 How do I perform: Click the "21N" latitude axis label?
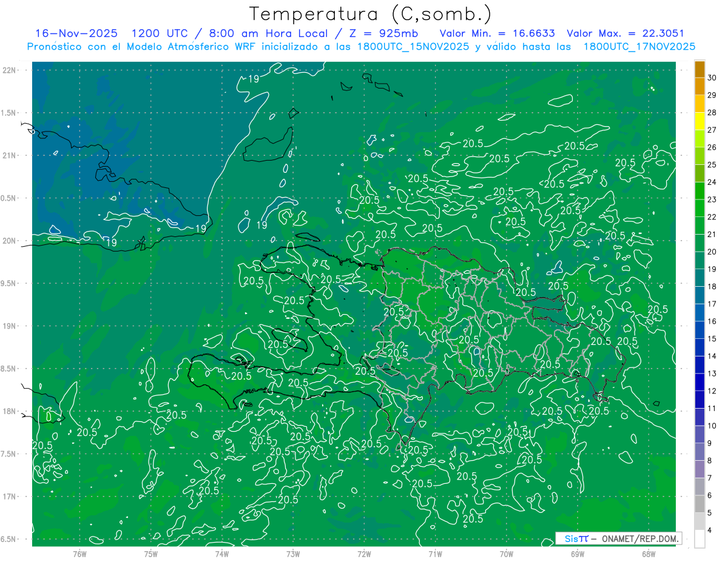10,155
